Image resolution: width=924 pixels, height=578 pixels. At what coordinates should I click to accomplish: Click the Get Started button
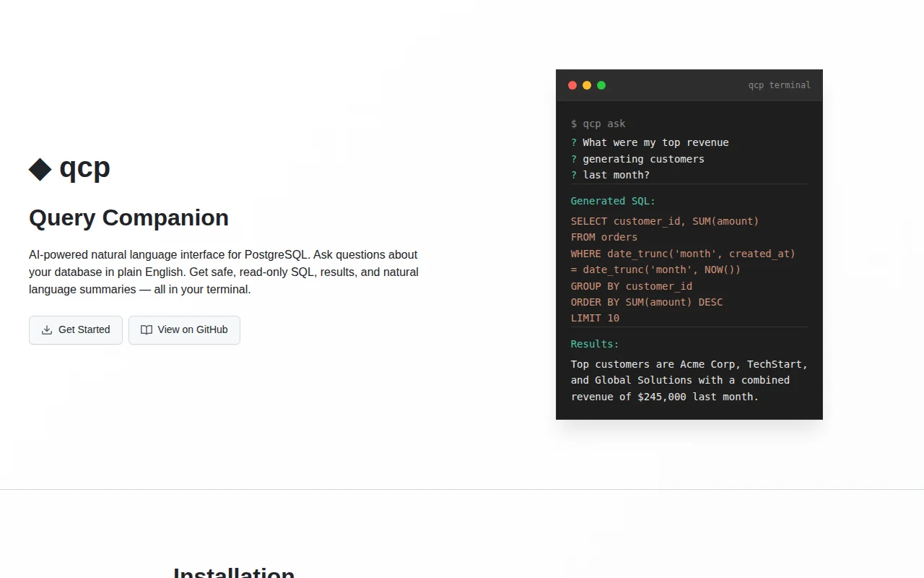[x=76, y=330]
